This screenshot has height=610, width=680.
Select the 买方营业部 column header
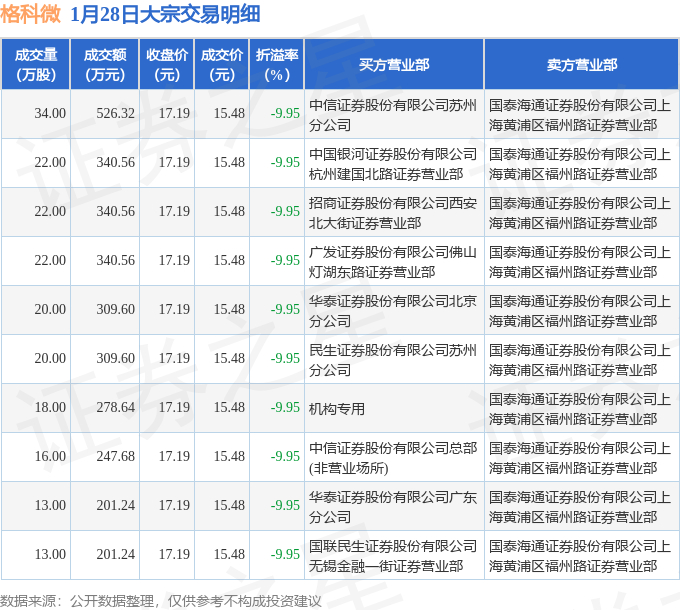pyautogui.click(x=394, y=65)
